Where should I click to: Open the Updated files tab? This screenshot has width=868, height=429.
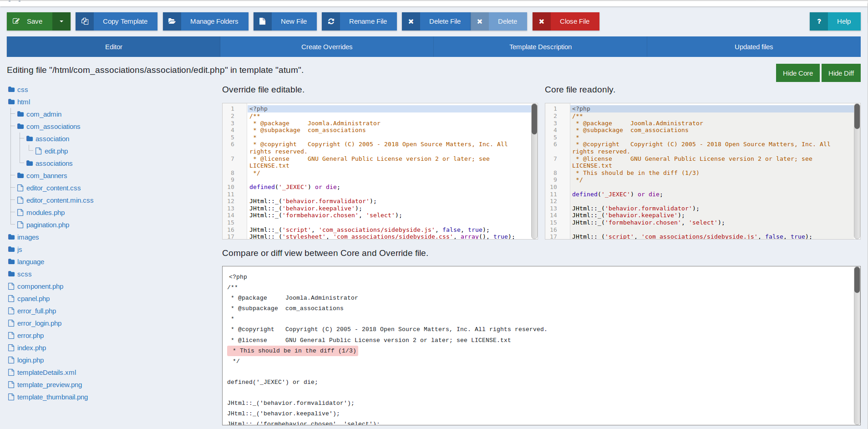[x=754, y=47]
